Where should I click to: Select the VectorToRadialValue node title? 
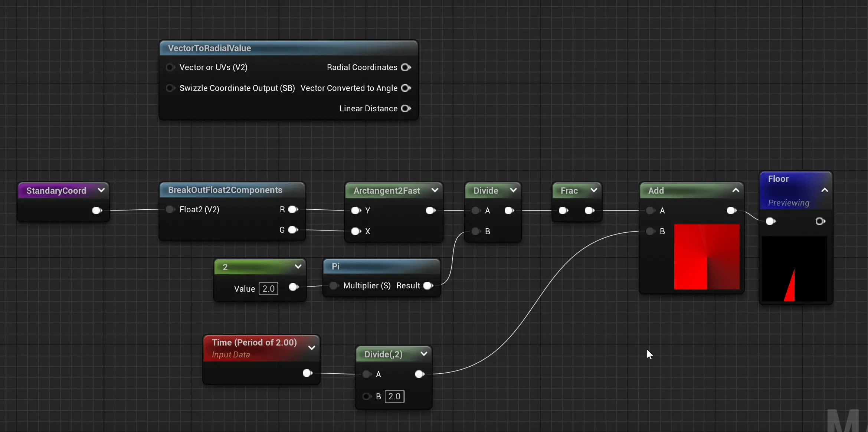tap(210, 49)
